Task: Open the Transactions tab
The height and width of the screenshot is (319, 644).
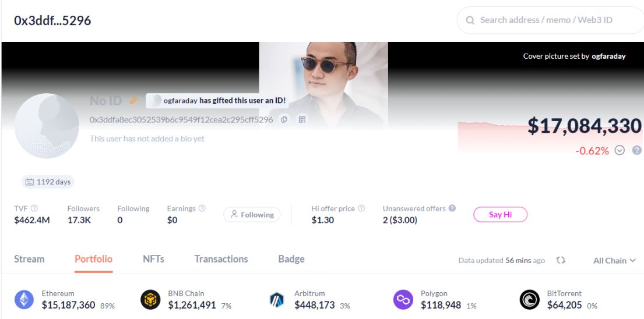Action: 221,259
